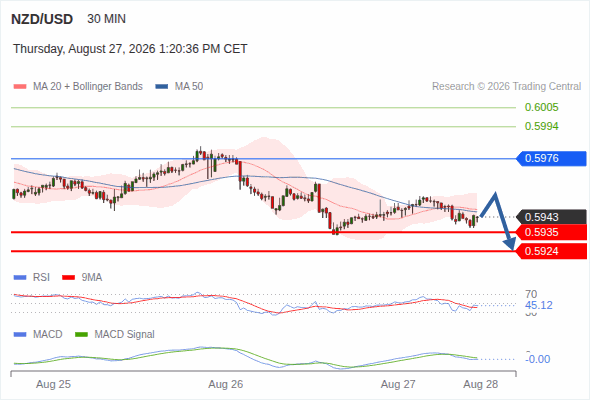This screenshot has height=400, width=590.
Task: Click the NZD/USD pair title
Action: (42, 19)
